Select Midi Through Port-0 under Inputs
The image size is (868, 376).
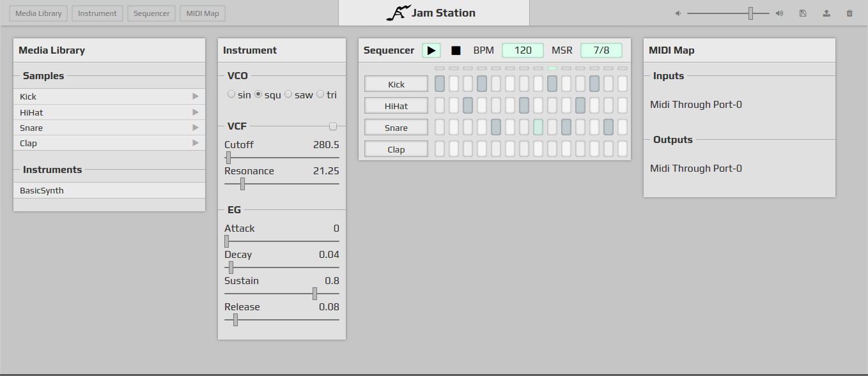coord(696,105)
